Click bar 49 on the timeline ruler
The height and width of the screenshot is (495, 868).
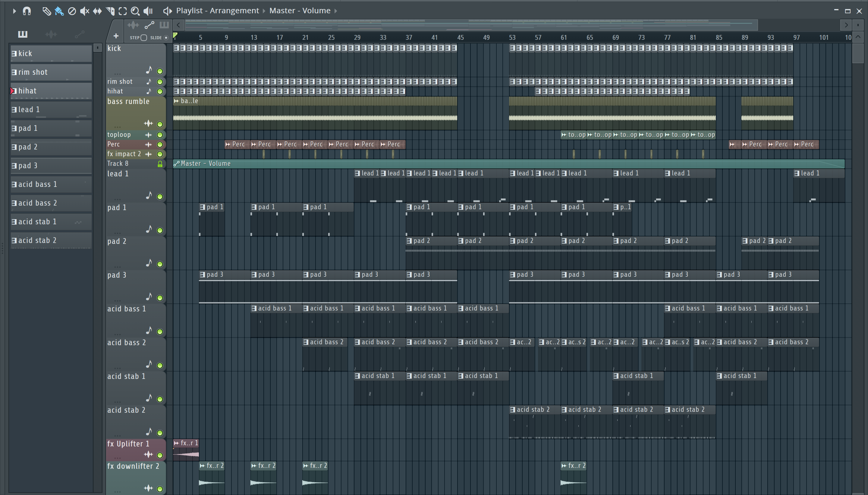pyautogui.click(x=486, y=37)
